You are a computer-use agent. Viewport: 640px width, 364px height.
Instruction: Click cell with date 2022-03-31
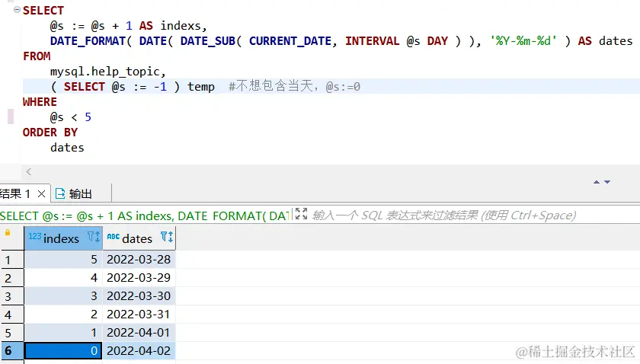pos(139,315)
